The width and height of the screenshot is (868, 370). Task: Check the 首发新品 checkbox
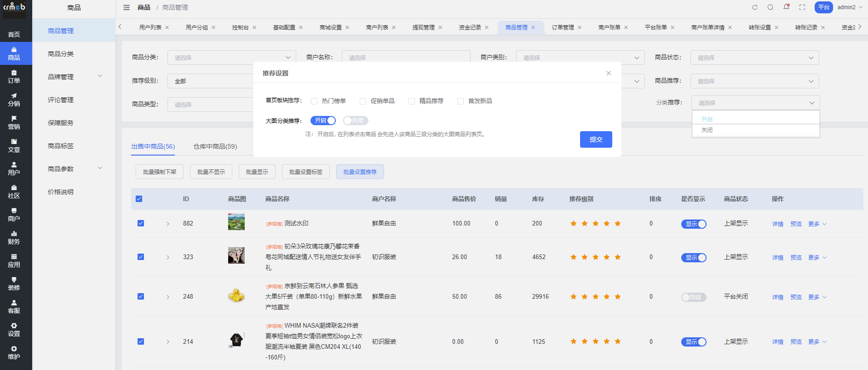[460, 101]
